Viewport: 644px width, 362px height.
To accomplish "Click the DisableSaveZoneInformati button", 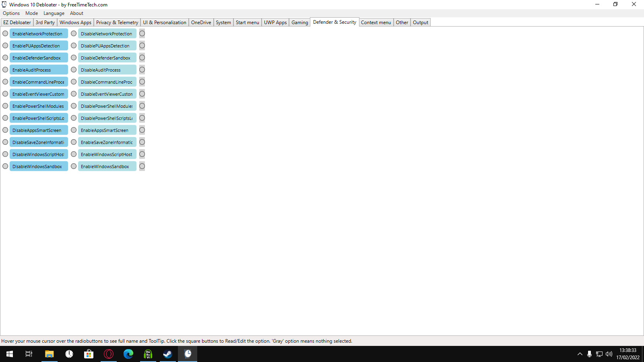I will pyautogui.click(x=39, y=142).
